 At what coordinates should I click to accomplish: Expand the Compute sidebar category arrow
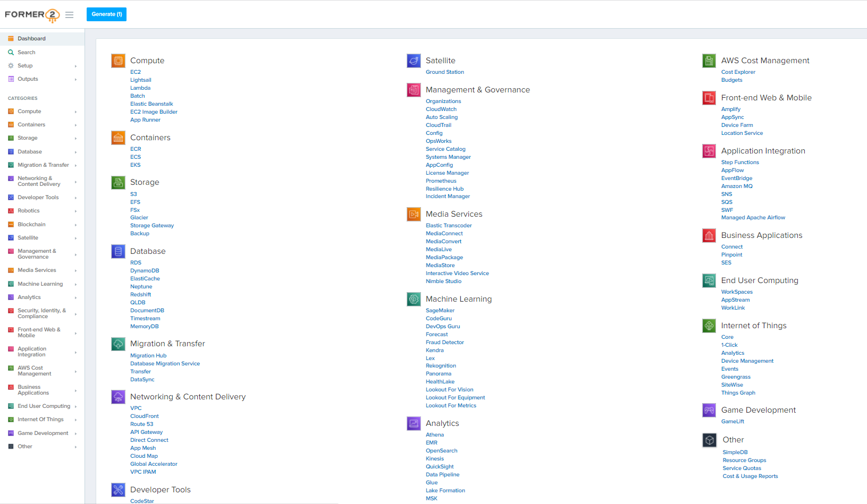click(x=75, y=112)
